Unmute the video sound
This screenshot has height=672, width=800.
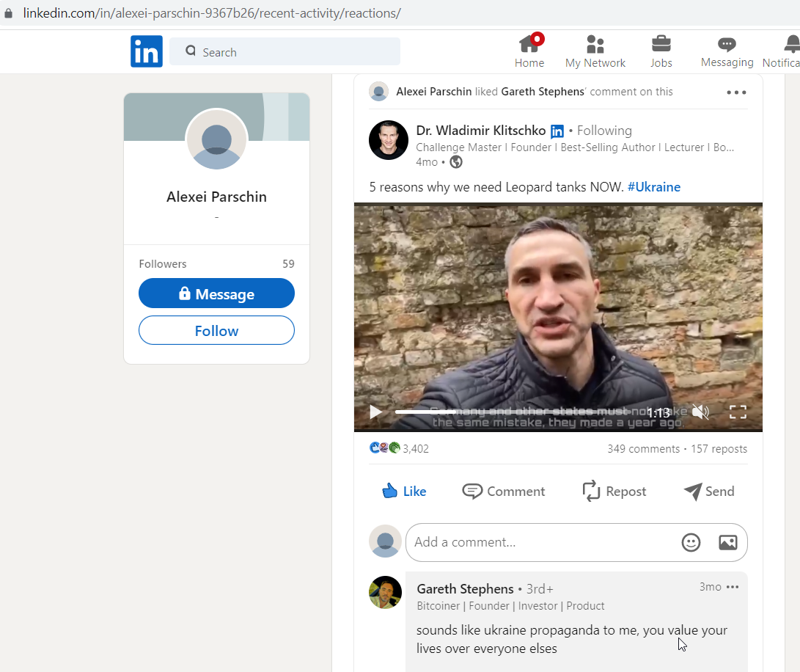[700, 412]
